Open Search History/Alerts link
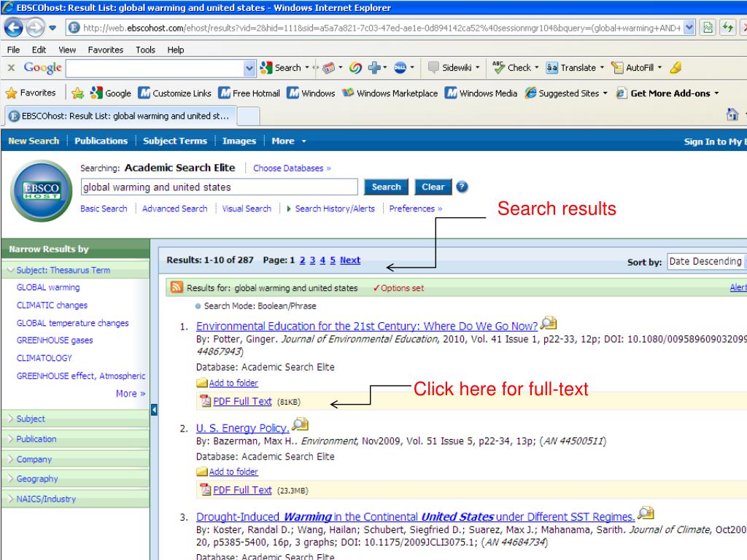Viewport: 747px width, 560px height. pos(334,209)
